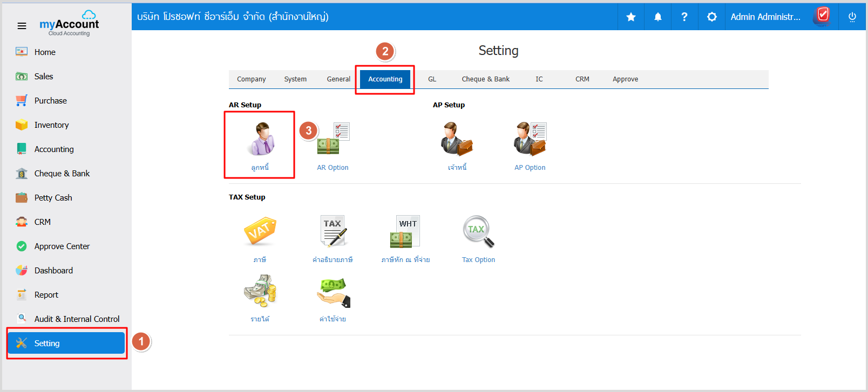The height and width of the screenshot is (392, 868).
Task: Open the รายได้ income setup icon
Action: click(260, 291)
